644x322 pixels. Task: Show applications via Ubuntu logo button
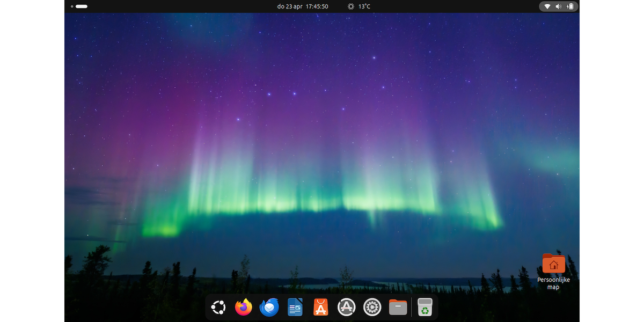pyautogui.click(x=218, y=308)
